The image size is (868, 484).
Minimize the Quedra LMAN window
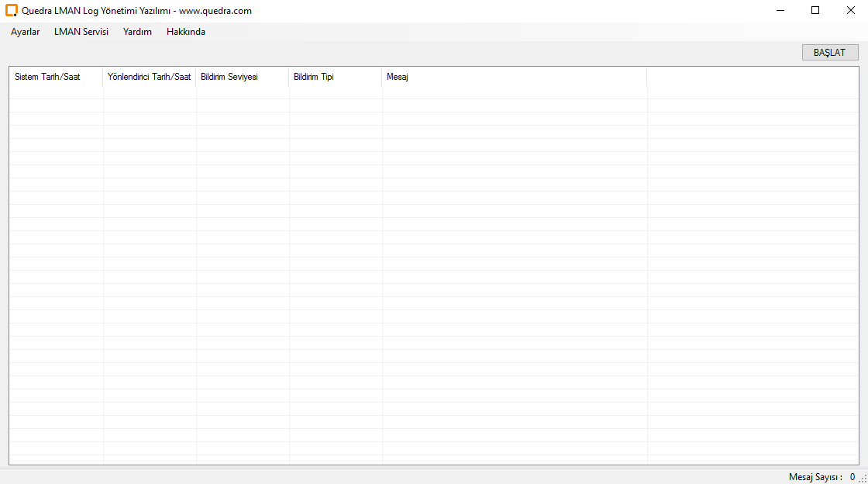[x=780, y=11]
